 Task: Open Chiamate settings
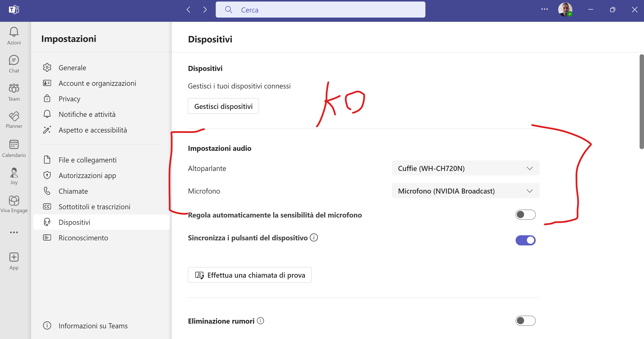(102, 191)
